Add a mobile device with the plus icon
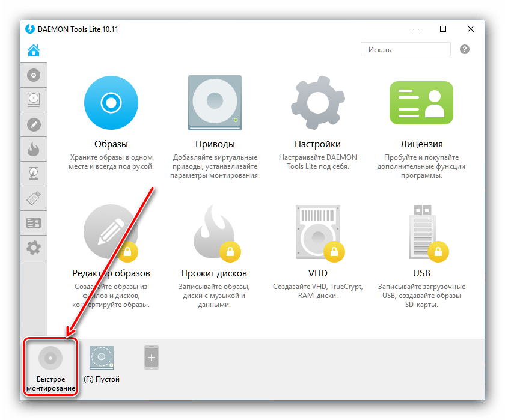Image resolution: width=505 pixels, height=420 pixels. pyautogui.click(x=151, y=359)
